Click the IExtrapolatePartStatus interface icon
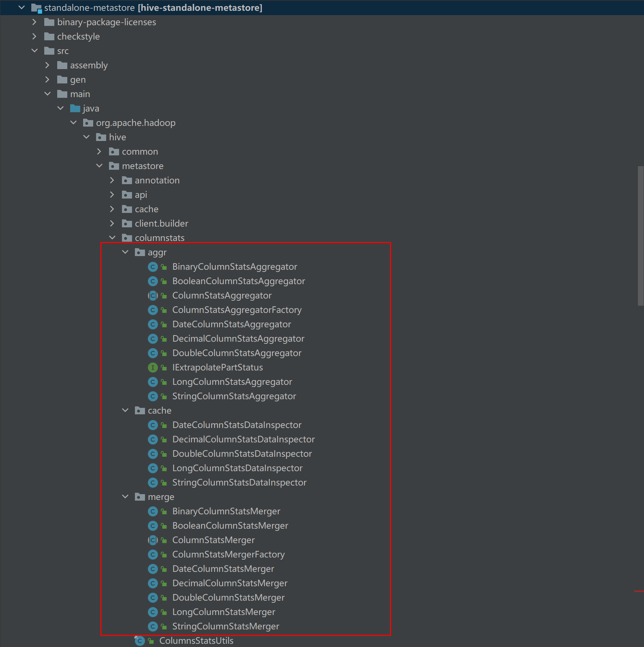644x647 pixels. (x=153, y=368)
